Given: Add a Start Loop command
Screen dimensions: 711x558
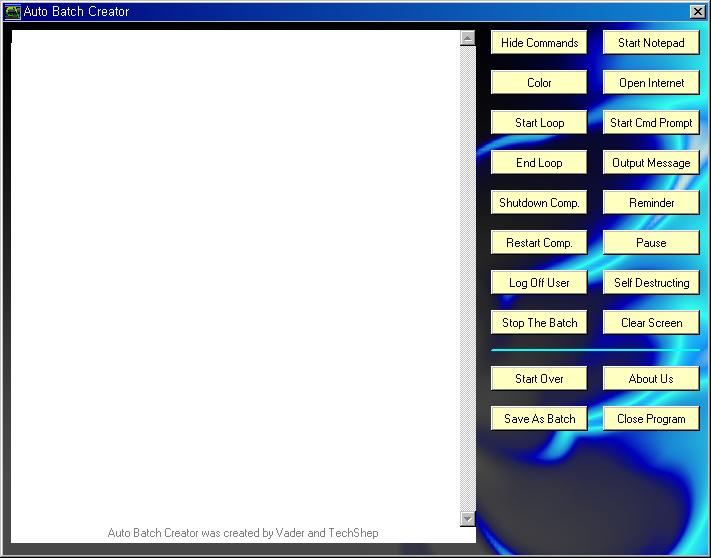Looking at the screenshot, I should [x=539, y=123].
